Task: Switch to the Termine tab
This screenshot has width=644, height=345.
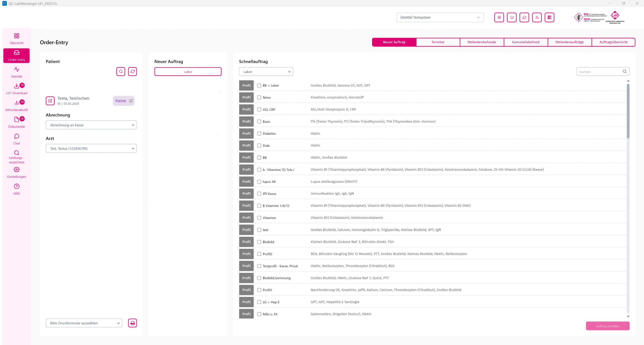Action: tap(438, 42)
